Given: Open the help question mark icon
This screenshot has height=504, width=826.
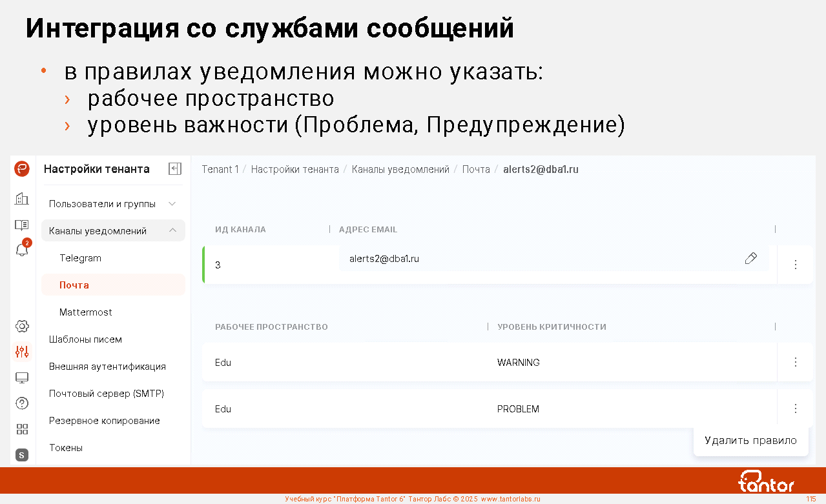Looking at the screenshot, I should point(22,403).
